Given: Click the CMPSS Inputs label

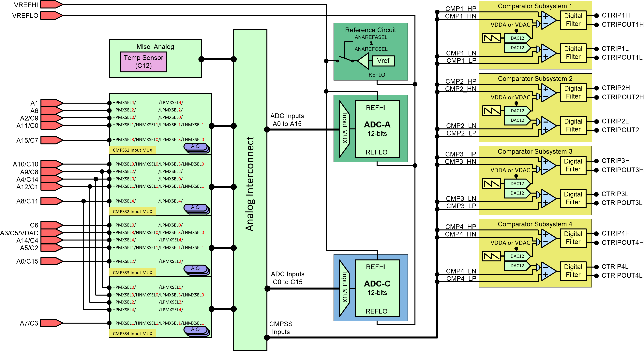Looking at the screenshot, I should coord(281,328).
